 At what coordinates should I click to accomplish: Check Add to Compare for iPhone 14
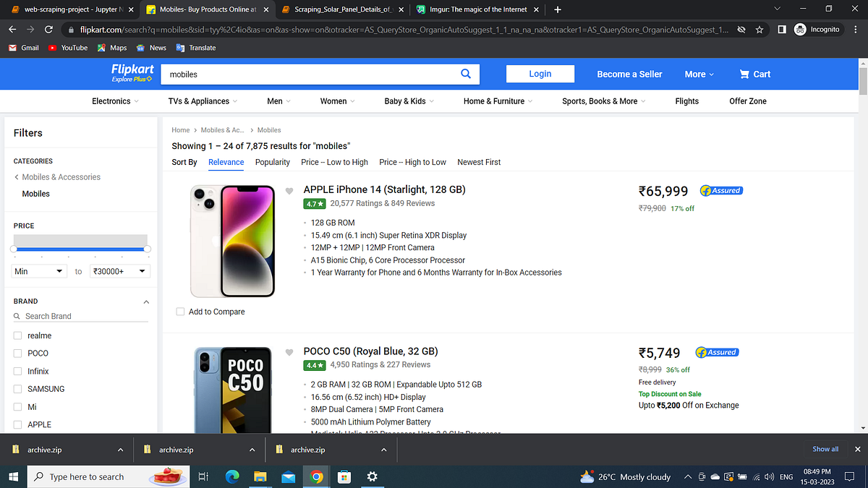click(180, 311)
